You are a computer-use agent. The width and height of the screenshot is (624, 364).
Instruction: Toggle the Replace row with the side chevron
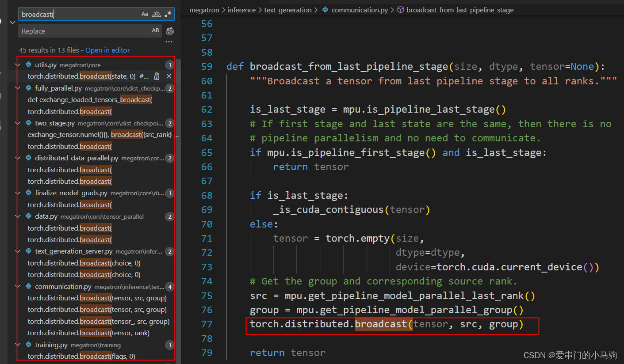click(12, 22)
